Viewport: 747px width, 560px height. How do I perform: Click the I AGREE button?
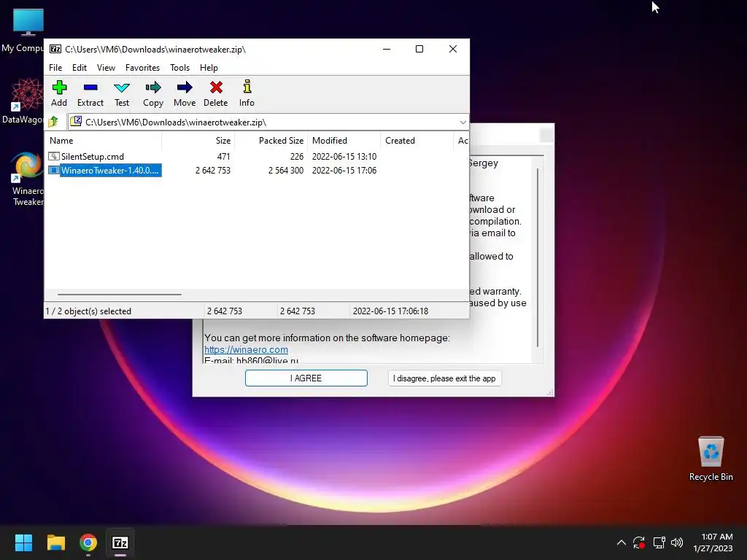click(x=306, y=378)
